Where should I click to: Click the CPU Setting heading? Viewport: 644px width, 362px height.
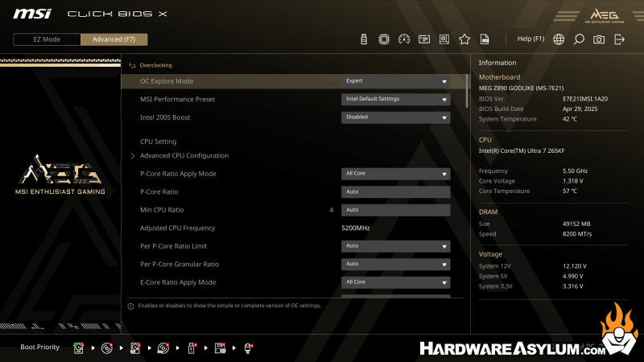[158, 142]
